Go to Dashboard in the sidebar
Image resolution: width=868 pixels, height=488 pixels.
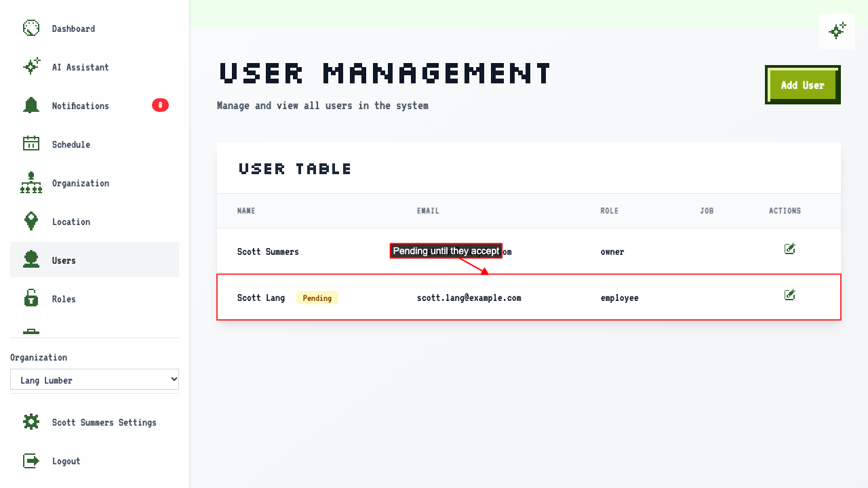[x=94, y=28]
